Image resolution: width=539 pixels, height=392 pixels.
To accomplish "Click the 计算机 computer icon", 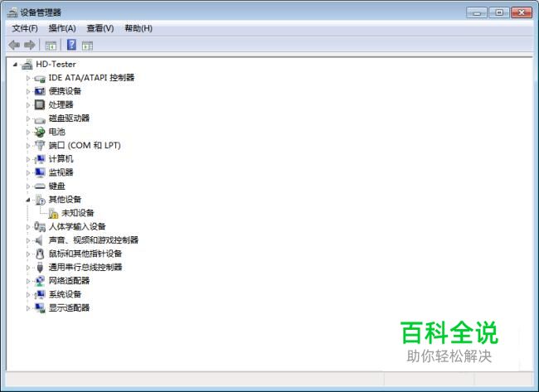I will coord(40,159).
